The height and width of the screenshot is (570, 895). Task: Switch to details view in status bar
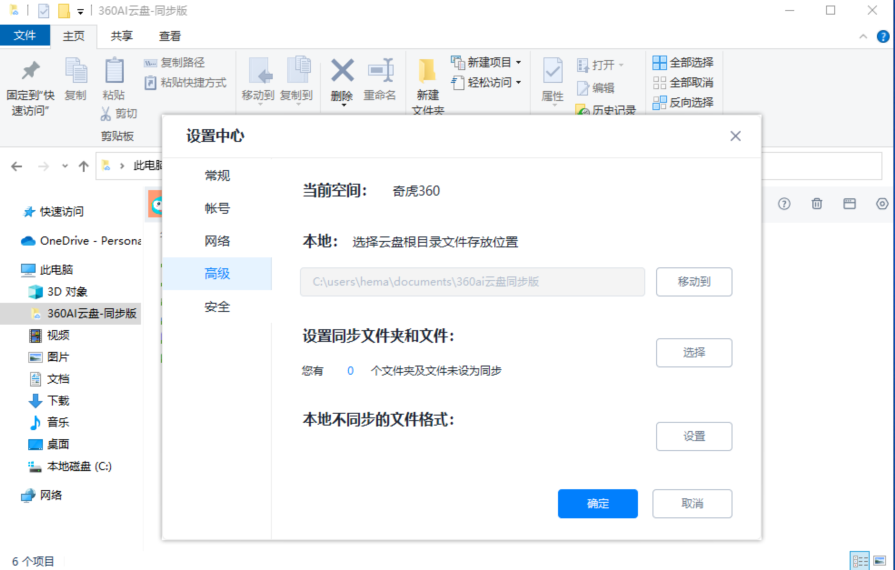click(860, 561)
